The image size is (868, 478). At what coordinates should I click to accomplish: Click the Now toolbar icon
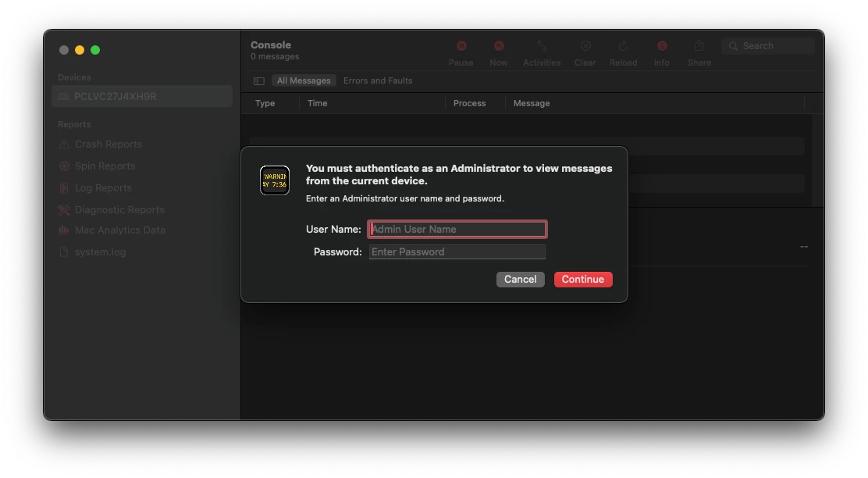point(498,46)
